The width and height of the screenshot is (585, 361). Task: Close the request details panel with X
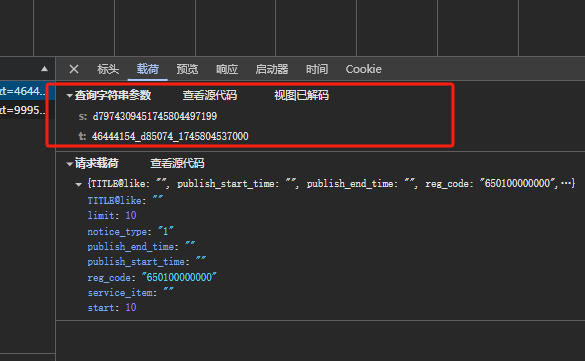point(74,69)
